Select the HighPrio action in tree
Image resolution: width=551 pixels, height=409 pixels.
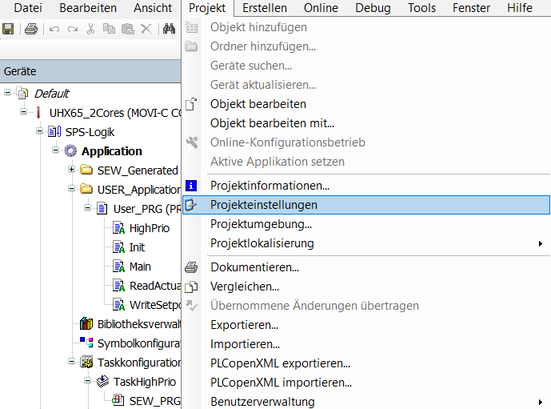pyautogui.click(x=149, y=228)
